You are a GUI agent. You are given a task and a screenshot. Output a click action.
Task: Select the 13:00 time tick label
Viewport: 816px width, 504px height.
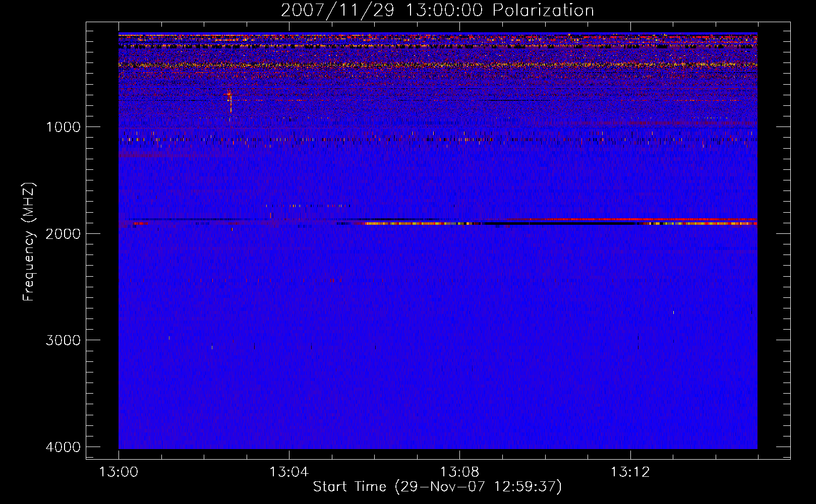click(119, 472)
